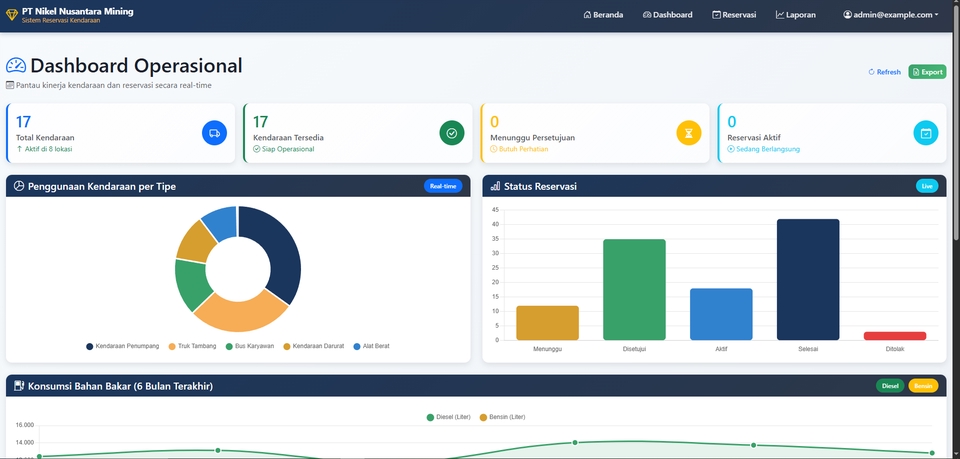Click the blue truck icon in Total Kendaraan card
The width and height of the screenshot is (960, 459).
(214, 133)
